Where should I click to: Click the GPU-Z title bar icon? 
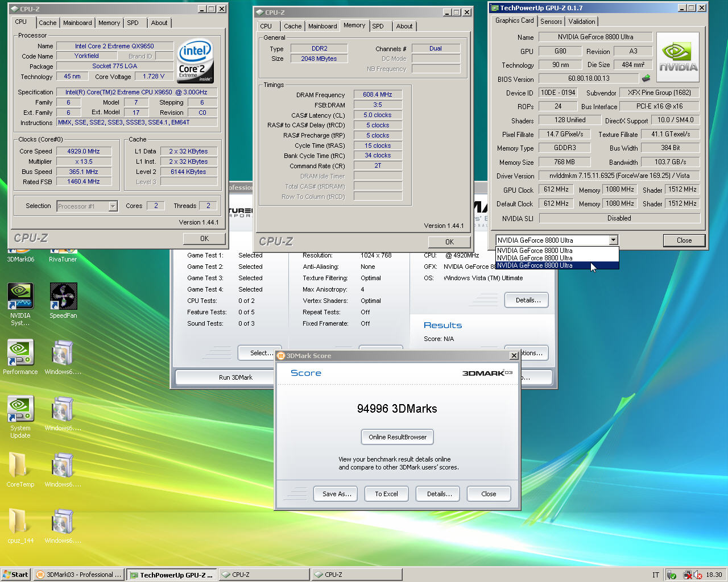click(x=495, y=8)
